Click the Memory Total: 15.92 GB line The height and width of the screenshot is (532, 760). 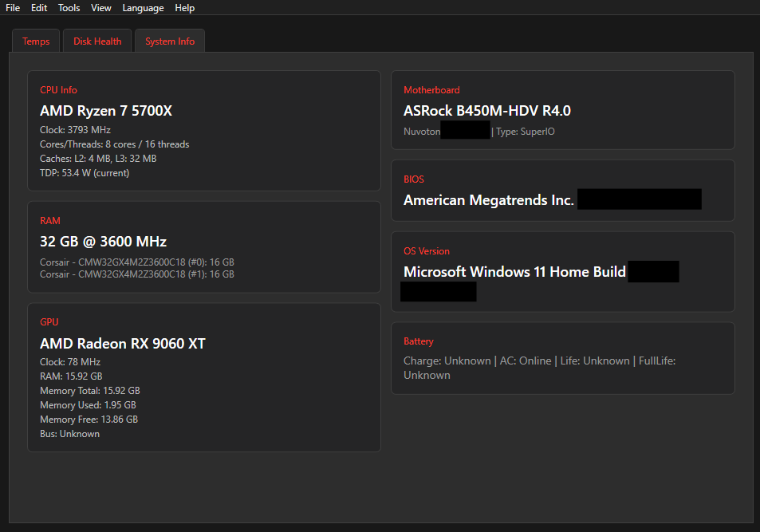tap(89, 390)
